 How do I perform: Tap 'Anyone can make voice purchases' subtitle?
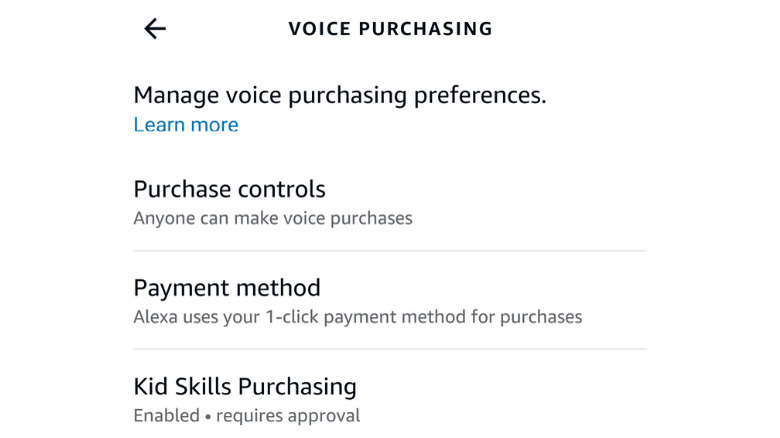(x=273, y=217)
